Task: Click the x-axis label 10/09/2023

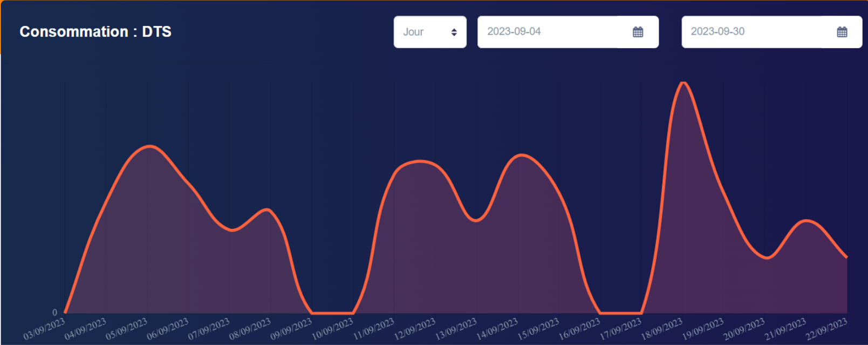Action: tap(332, 329)
